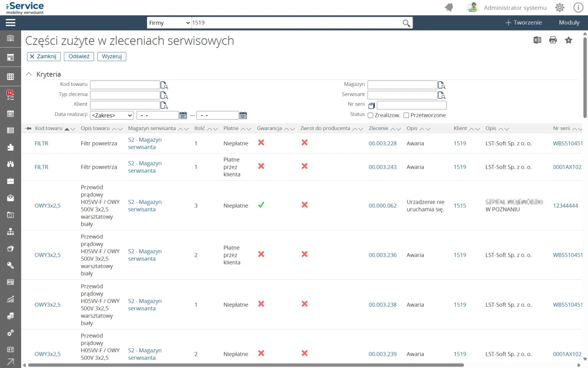The width and height of the screenshot is (588, 368).
Task: Click the Serwisant input field
Action: point(402,95)
